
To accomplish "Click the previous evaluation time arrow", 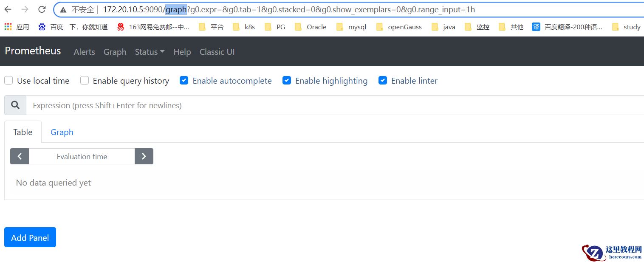I will pos(20,156).
